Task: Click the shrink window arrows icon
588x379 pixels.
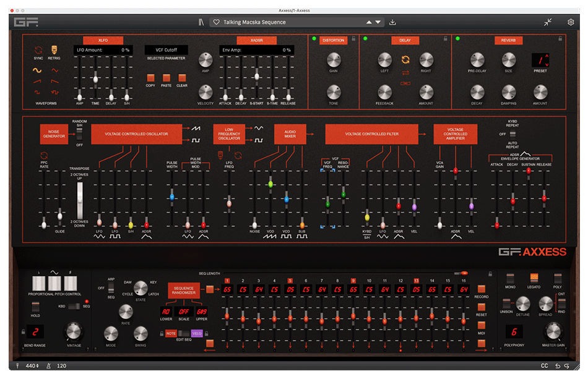Action: point(548,22)
